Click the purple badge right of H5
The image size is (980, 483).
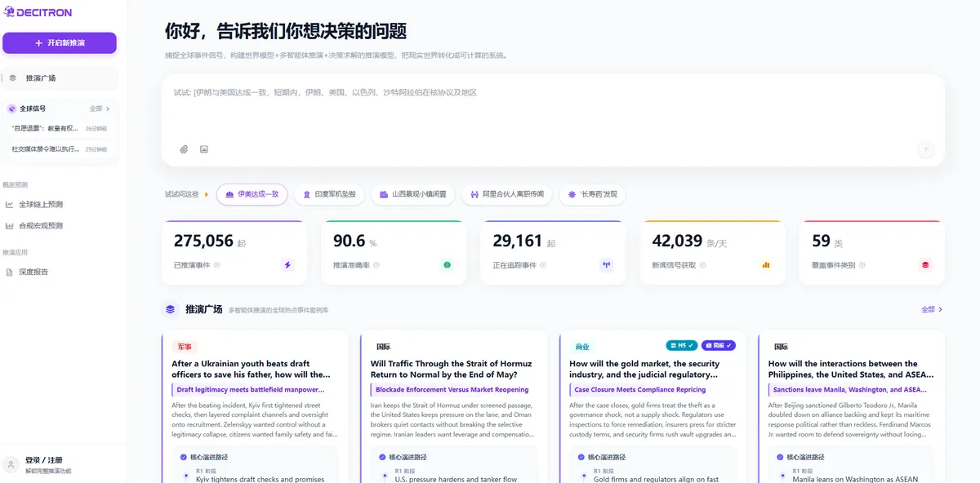point(718,345)
